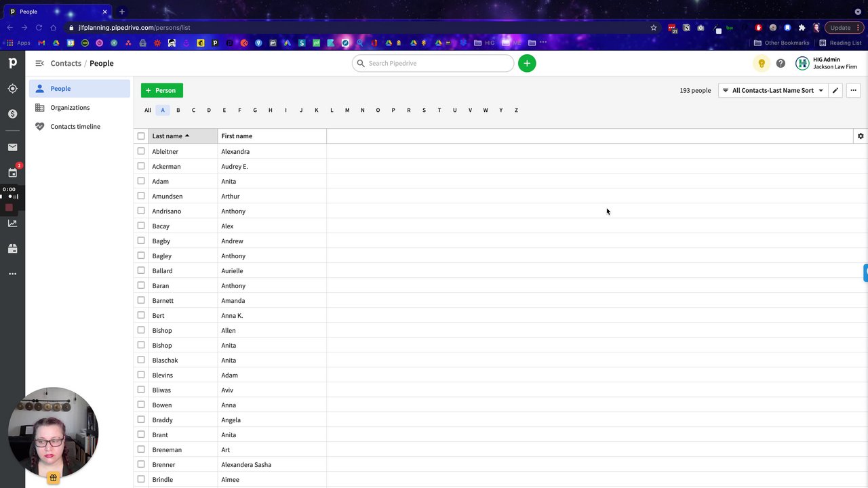Open new browser tab plus

coord(122,12)
